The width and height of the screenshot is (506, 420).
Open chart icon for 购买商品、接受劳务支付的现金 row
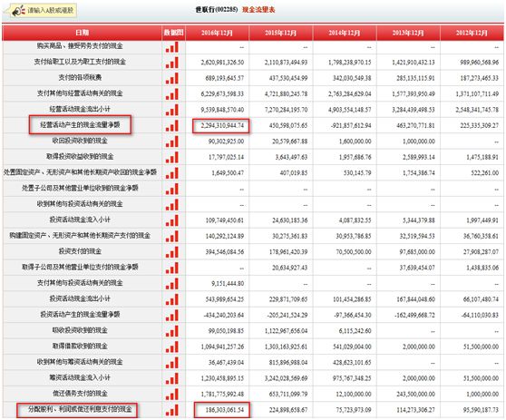coord(172,47)
